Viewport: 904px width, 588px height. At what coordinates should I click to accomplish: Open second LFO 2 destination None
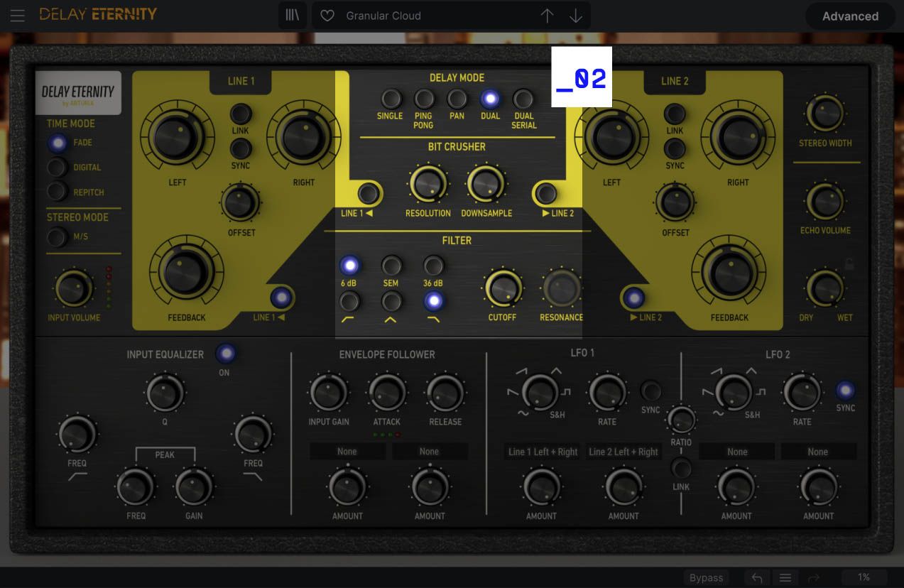click(818, 452)
